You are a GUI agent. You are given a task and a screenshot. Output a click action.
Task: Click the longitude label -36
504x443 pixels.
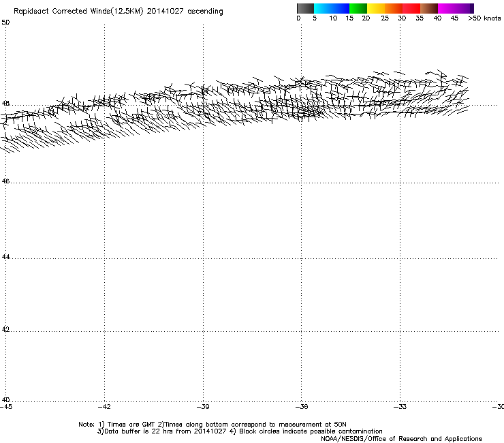pyautogui.click(x=302, y=407)
